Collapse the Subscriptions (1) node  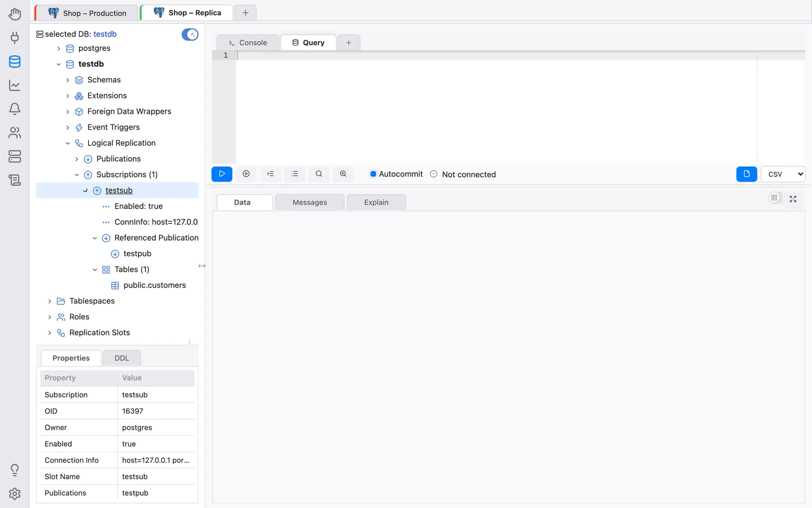coord(77,175)
